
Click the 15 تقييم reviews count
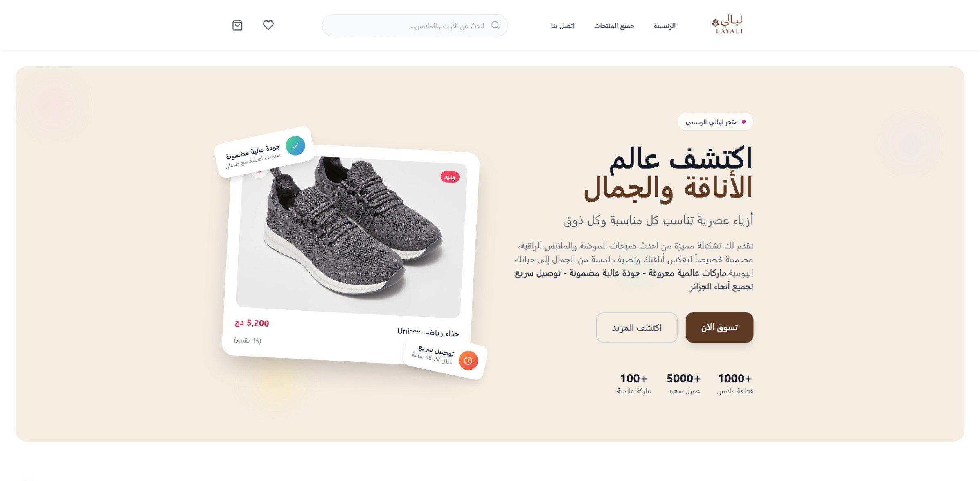248,340
